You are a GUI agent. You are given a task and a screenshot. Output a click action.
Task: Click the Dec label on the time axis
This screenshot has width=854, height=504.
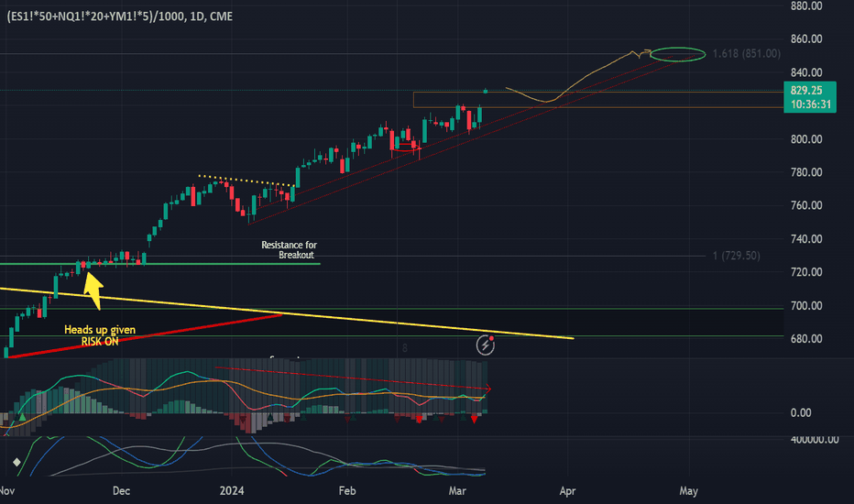click(x=121, y=491)
